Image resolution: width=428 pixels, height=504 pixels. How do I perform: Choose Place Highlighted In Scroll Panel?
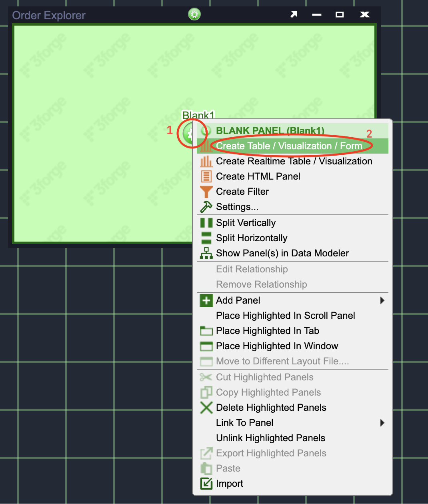(x=285, y=316)
